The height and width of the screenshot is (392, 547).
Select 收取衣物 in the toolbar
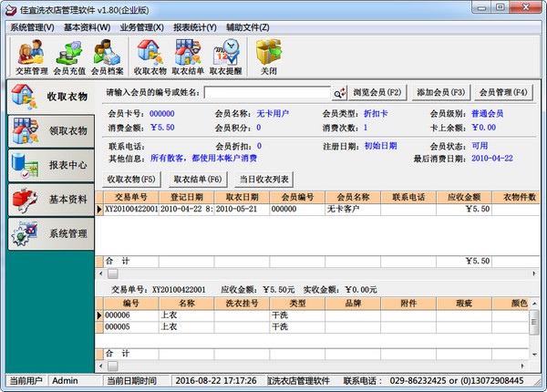coord(150,57)
